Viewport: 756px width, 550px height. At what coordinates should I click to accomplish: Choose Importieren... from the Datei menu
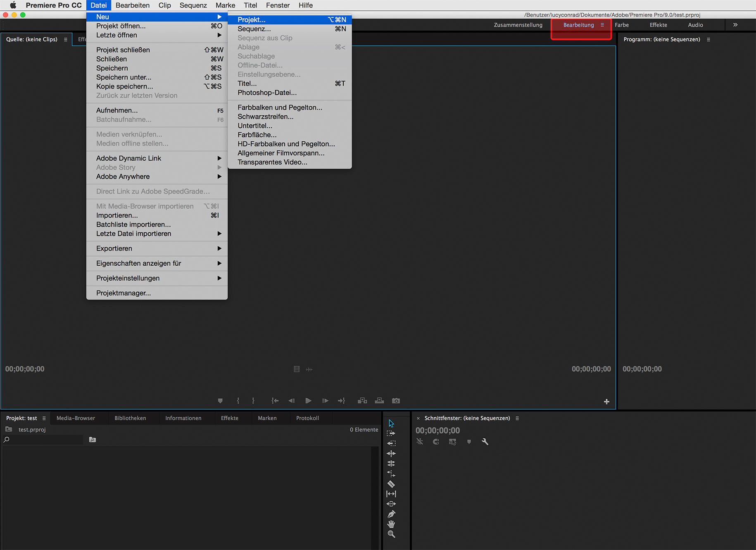(x=157, y=215)
